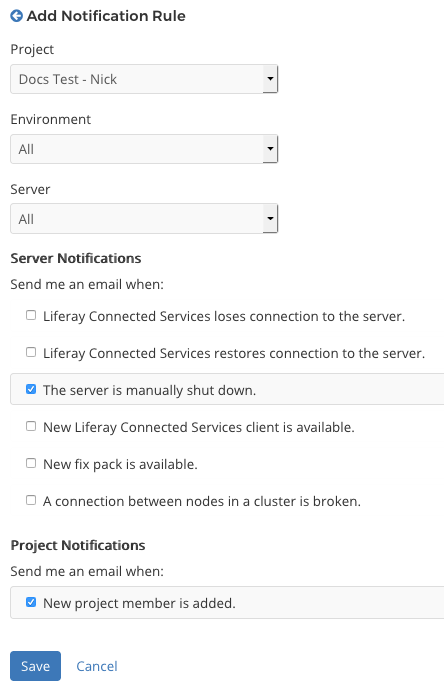
Task: Click the Cancel link
Action: (x=97, y=666)
